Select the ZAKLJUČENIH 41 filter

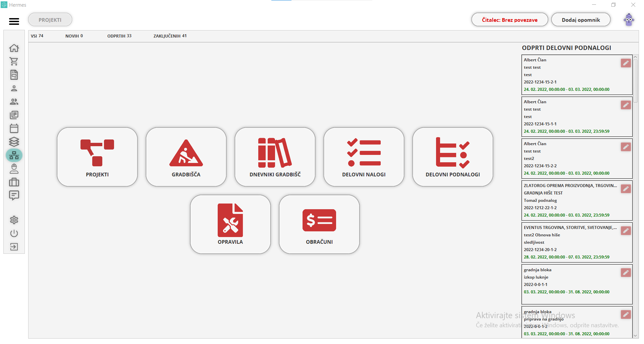(170, 36)
